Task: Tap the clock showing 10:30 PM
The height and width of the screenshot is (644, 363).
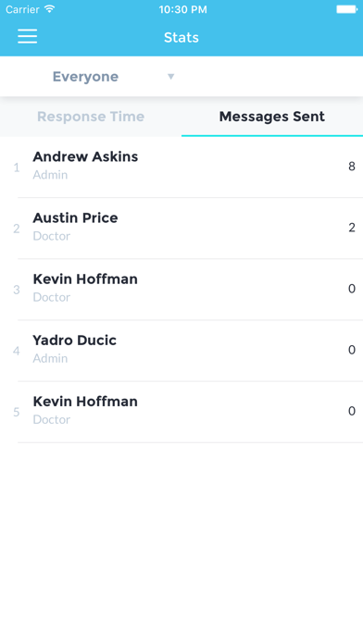Action: 182,9
